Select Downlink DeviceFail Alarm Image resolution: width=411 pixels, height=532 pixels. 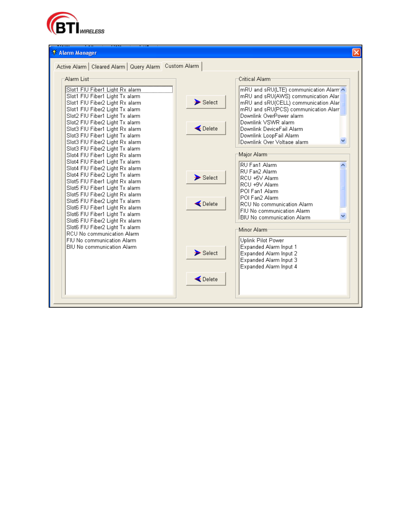click(x=290, y=129)
